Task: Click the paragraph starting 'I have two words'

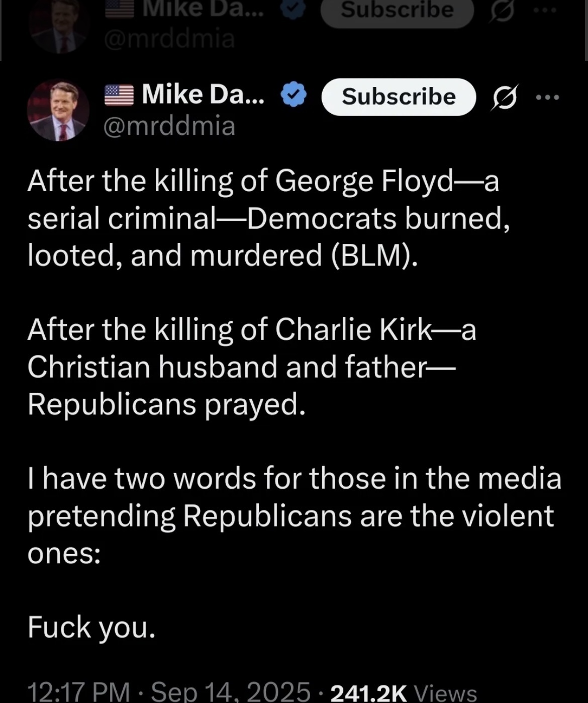Action: (x=295, y=515)
